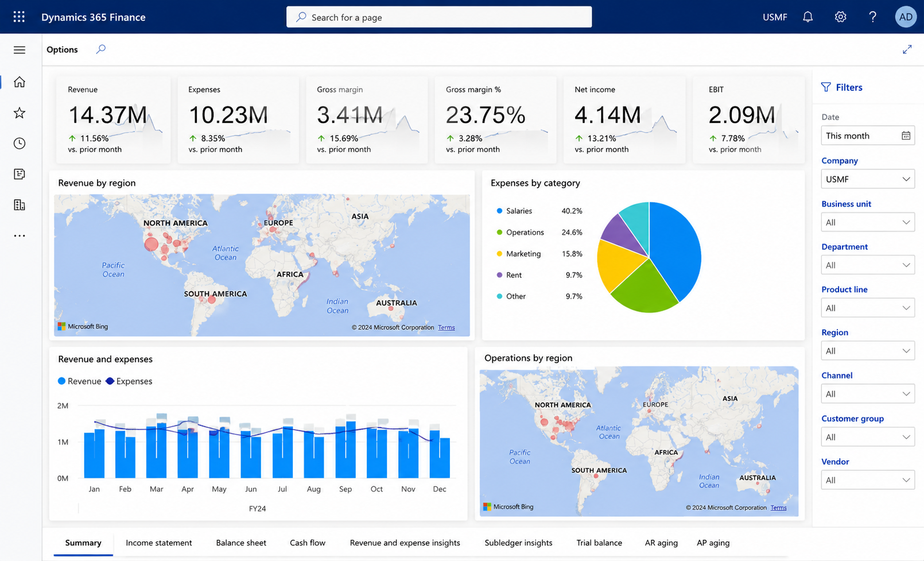This screenshot has height=561, width=924.
Task: Open the Trial balance tab
Action: click(599, 543)
